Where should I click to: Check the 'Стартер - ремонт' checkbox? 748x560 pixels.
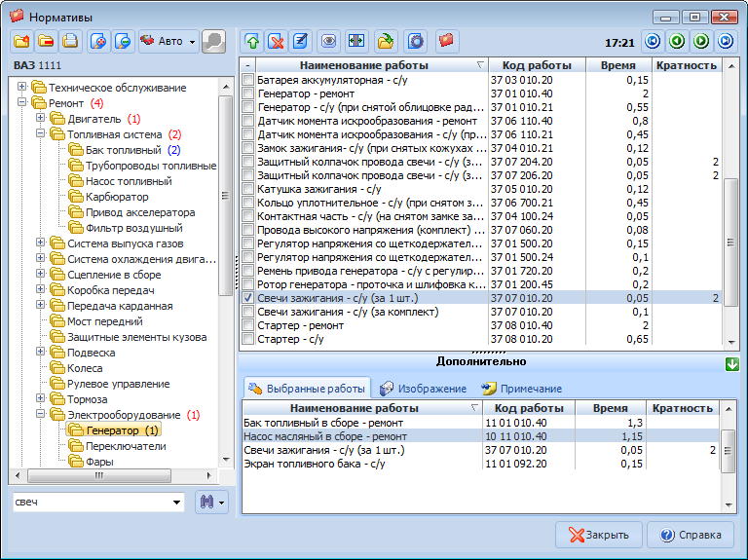(x=248, y=325)
